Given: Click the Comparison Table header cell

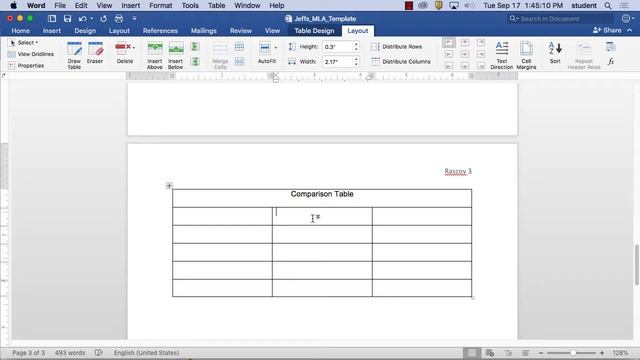Looking at the screenshot, I should pos(322,198).
